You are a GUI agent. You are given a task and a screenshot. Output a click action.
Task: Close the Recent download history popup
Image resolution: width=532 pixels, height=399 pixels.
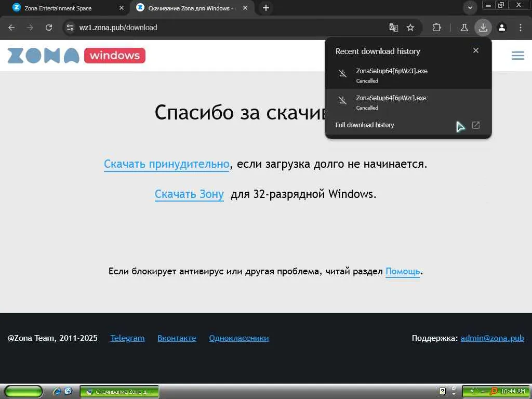click(476, 50)
